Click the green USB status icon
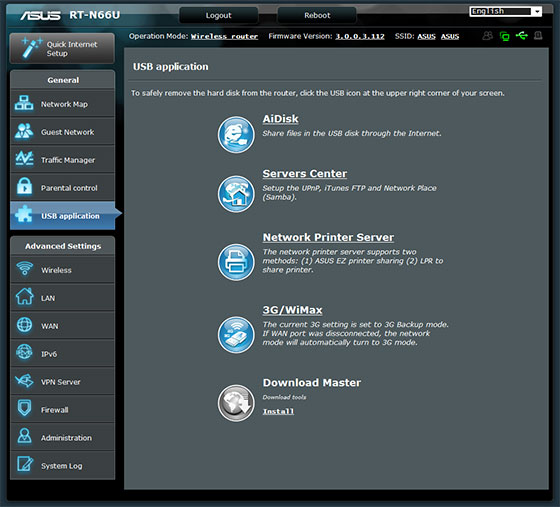The image size is (560, 507). pyautogui.click(x=522, y=36)
